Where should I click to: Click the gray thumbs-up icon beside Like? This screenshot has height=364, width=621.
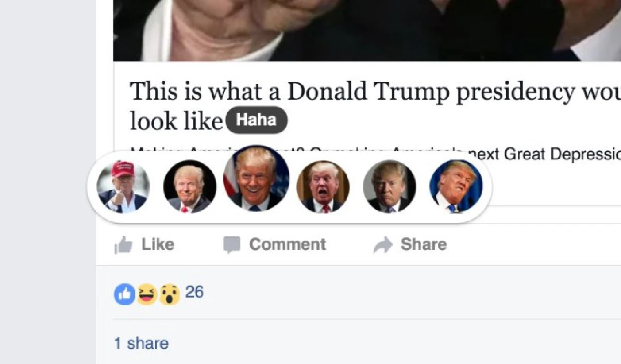tap(123, 245)
